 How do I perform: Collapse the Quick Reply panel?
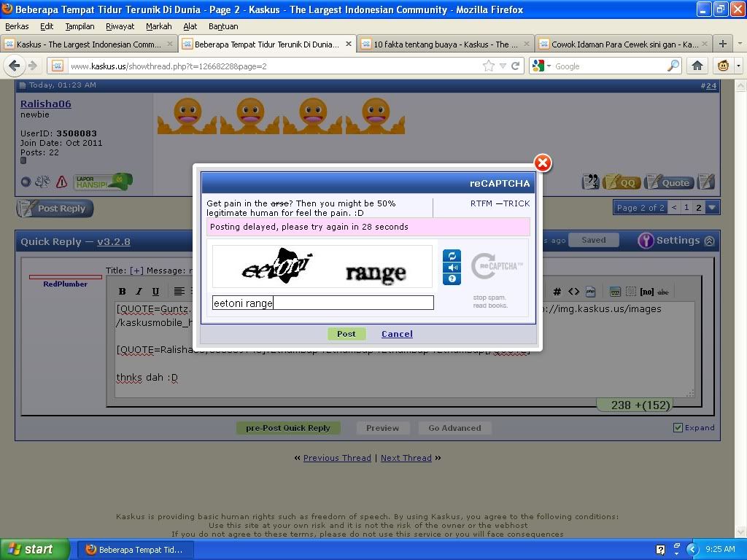(709, 241)
